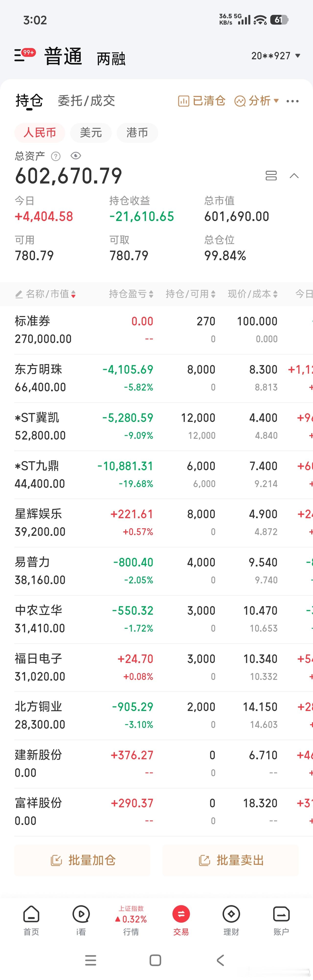Expand the account selector 20**927
313x980 pixels.
point(276,56)
